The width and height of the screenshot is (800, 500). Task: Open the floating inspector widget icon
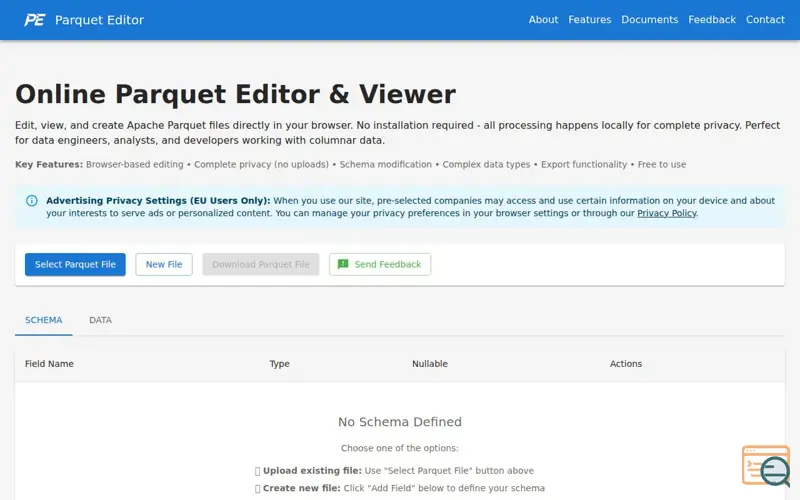766,465
